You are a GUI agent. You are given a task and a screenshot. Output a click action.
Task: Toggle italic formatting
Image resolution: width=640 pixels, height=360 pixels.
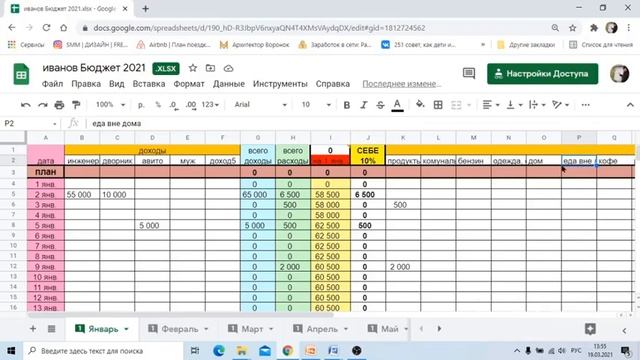[x=363, y=105]
